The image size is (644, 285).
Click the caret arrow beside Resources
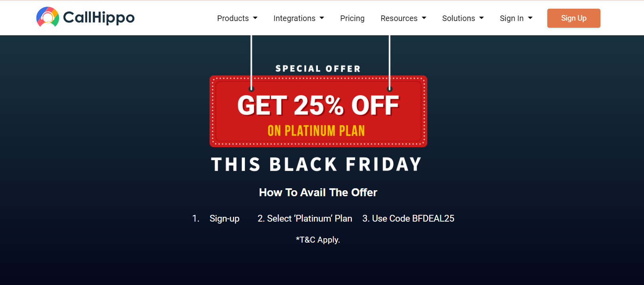click(424, 18)
